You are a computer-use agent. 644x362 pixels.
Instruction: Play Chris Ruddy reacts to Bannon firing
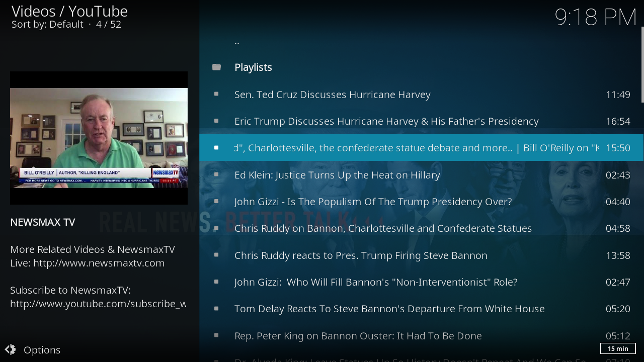click(361, 255)
